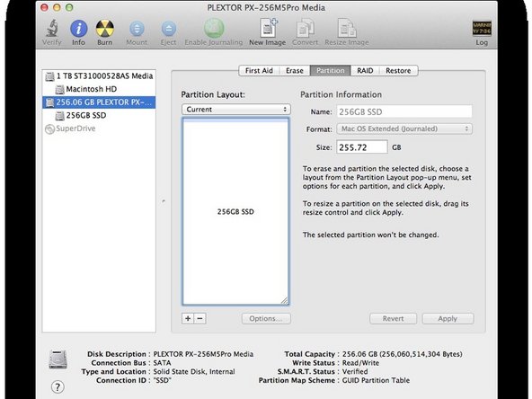The width and height of the screenshot is (532, 399).
Task: Click the sidebar splitter handle dot
Action: [164, 201]
